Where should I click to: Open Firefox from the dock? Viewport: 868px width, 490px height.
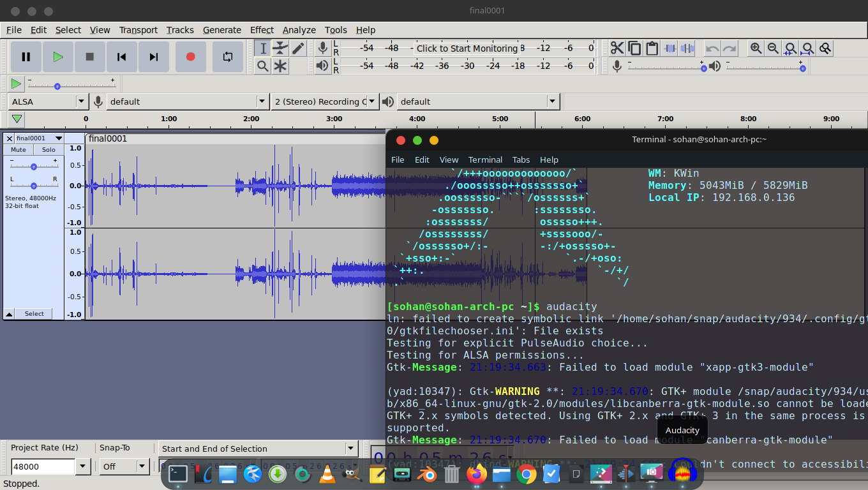tap(476, 474)
